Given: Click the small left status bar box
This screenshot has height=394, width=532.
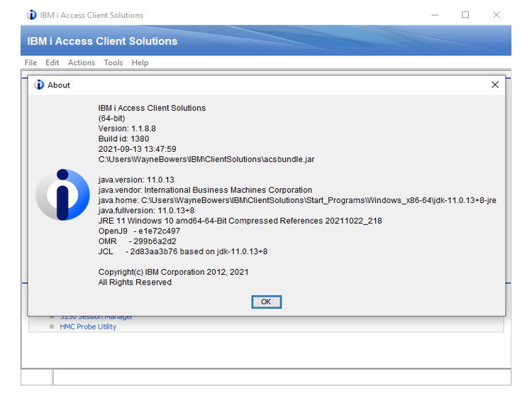Looking at the screenshot, I should click(x=36, y=378).
